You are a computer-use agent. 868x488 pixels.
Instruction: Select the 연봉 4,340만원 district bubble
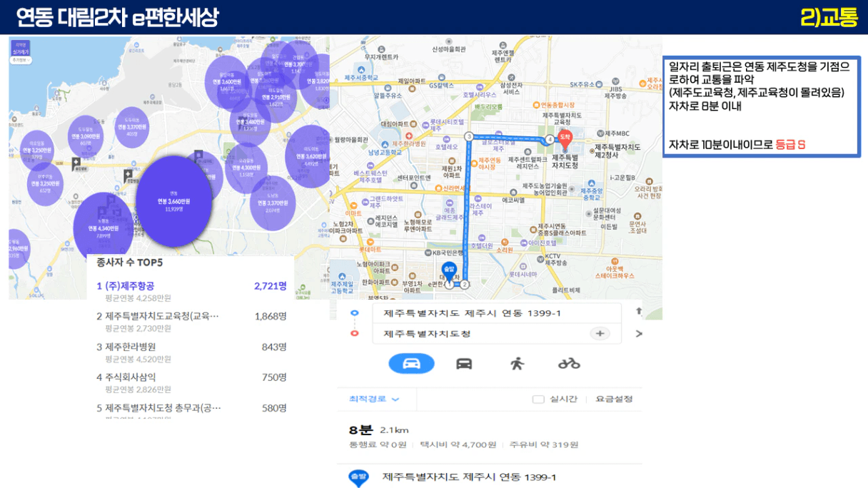(x=103, y=228)
